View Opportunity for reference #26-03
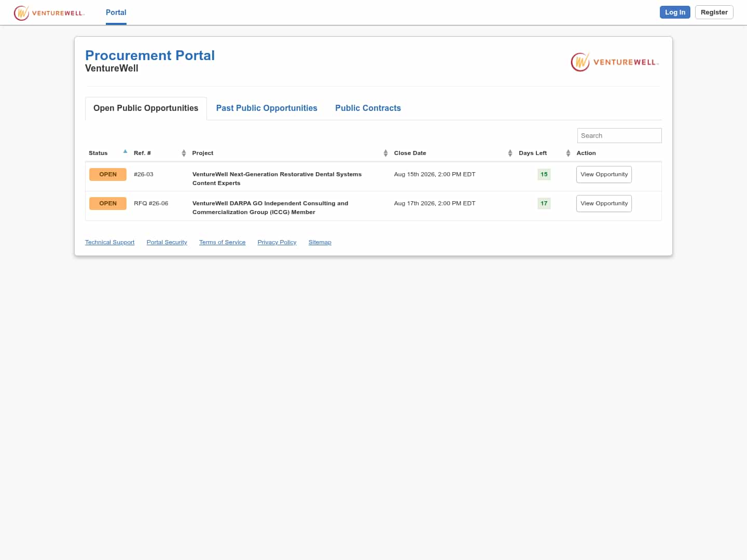The width and height of the screenshot is (747, 560). coord(604,175)
